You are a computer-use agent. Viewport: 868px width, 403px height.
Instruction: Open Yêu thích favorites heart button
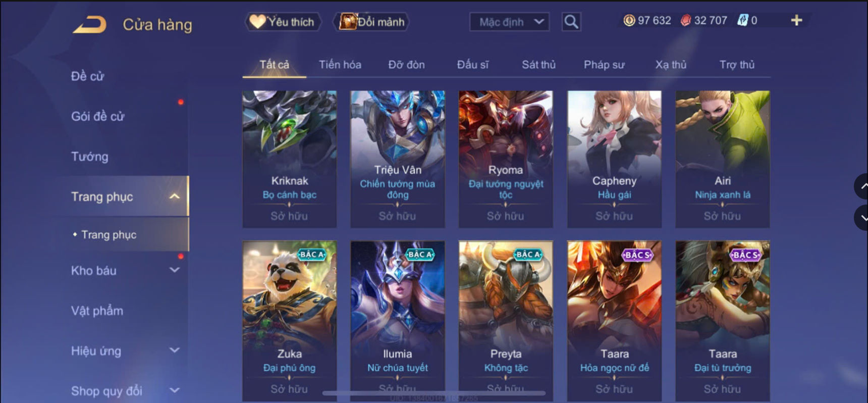[x=283, y=22]
